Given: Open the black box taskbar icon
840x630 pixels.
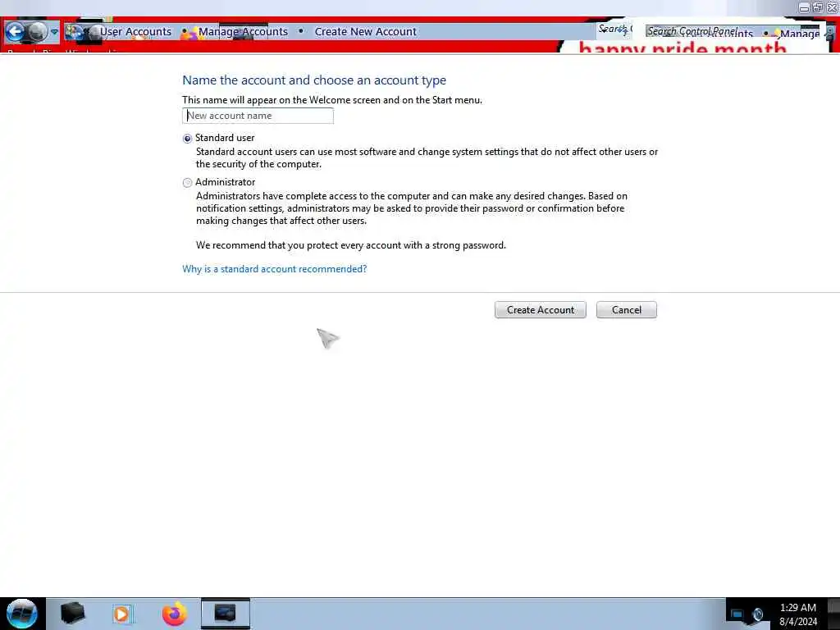Looking at the screenshot, I should (72, 614).
